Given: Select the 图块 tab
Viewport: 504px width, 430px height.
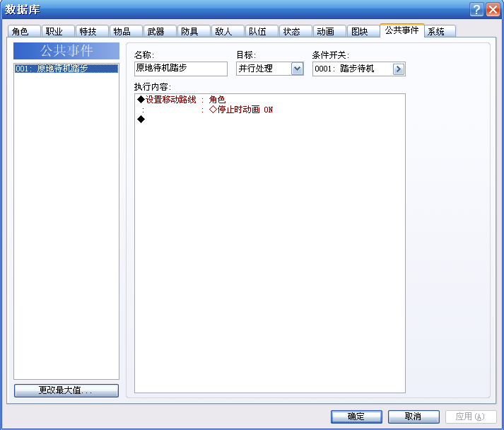Looking at the screenshot, I should pyautogui.click(x=363, y=32).
